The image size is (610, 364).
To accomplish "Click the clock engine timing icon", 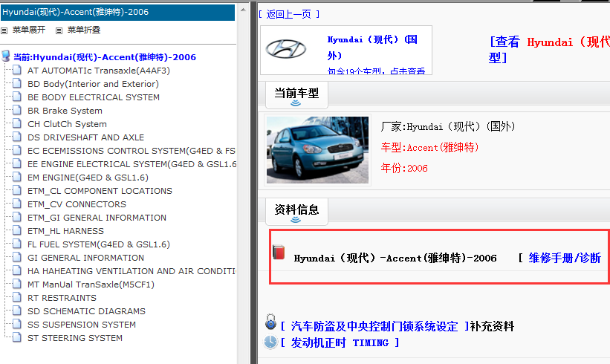I will [270, 342].
